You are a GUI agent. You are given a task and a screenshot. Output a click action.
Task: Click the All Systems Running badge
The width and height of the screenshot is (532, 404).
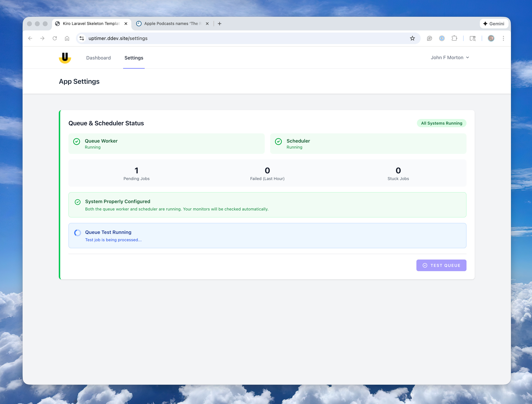click(x=441, y=123)
